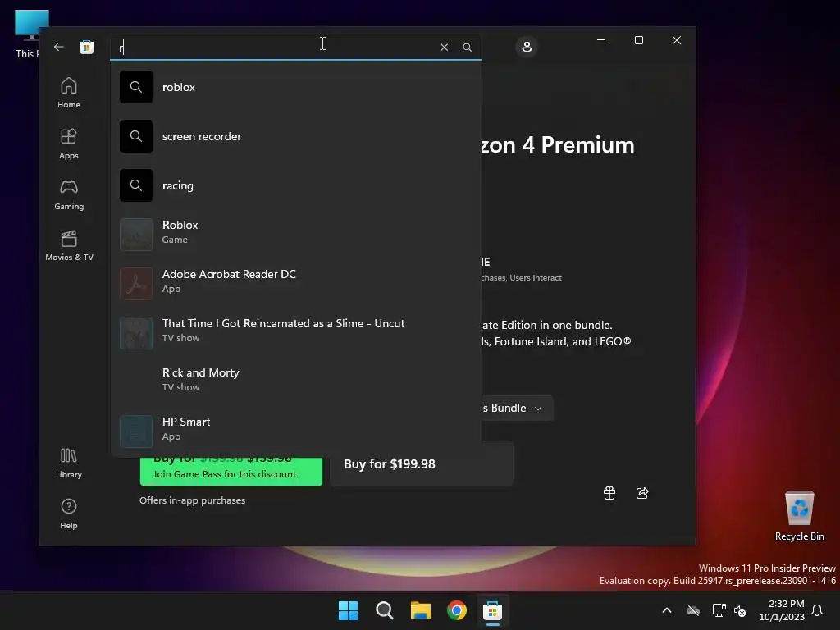Image resolution: width=840 pixels, height=630 pixels.
Task: Open Roblox Game result
Action: [295, 235]
